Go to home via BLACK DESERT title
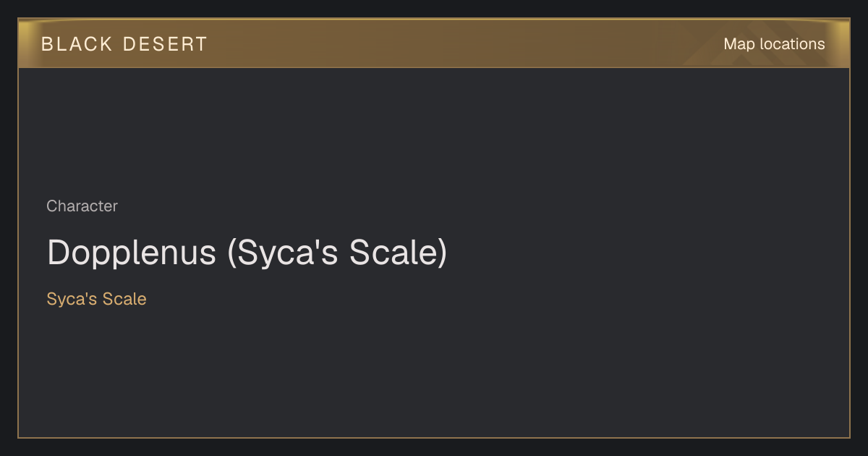This screenshot has height=456, width=868. tap(124, 44)
